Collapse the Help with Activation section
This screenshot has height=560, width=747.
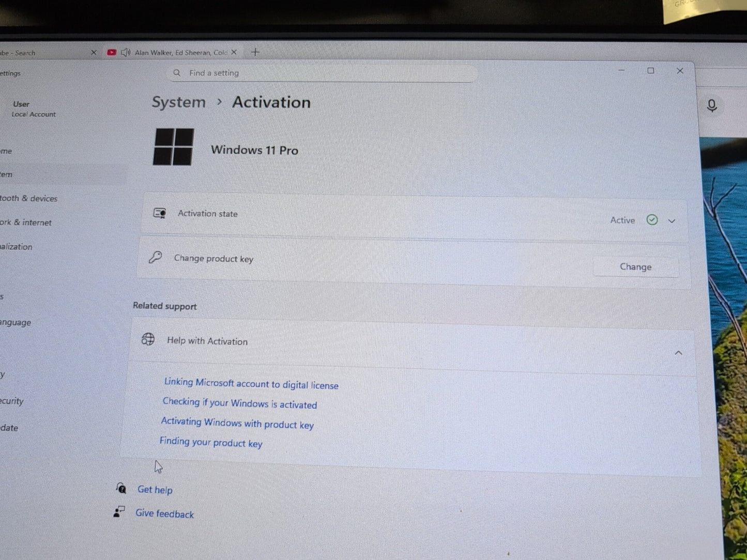pos(678,353)
